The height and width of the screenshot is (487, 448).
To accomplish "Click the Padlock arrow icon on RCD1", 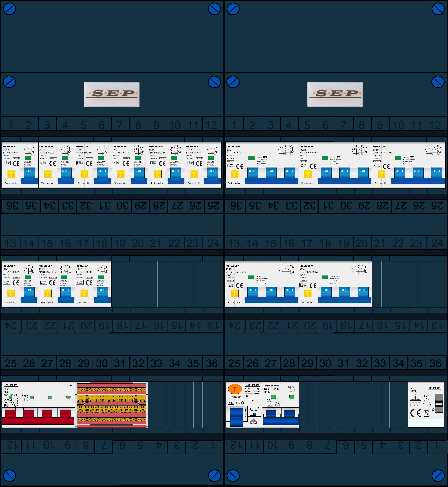I will pyautogui.click(x=254, y=420).
